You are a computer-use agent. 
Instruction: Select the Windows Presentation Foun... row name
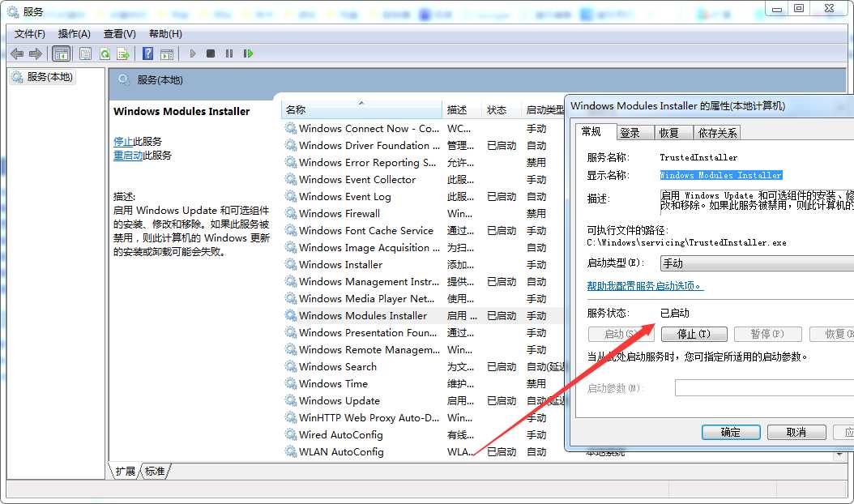pos(368,332)
